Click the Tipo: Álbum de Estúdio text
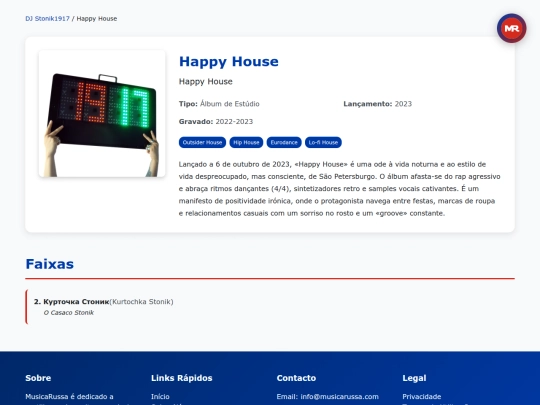The width and height of the screenshot is (540, 405). click(x=219, y=104)
